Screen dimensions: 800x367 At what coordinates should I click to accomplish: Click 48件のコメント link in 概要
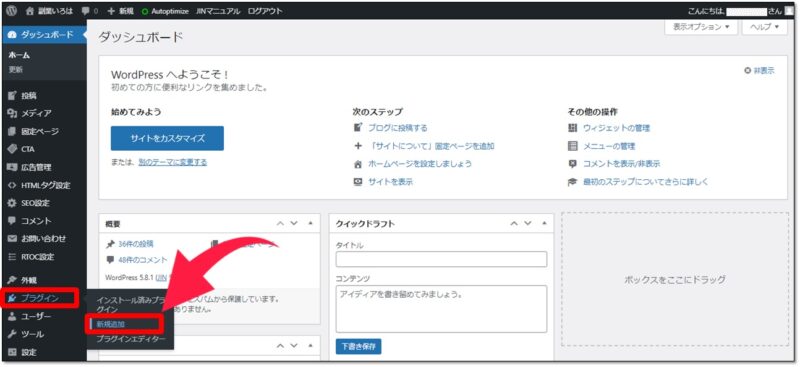click(x=142, y=260)
